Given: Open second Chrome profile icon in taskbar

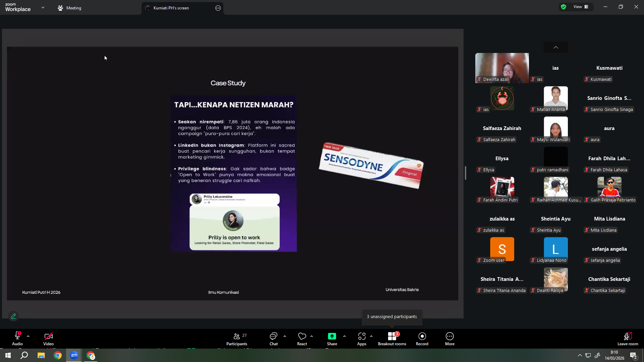Looking at the screenshot, I should 91,355.
